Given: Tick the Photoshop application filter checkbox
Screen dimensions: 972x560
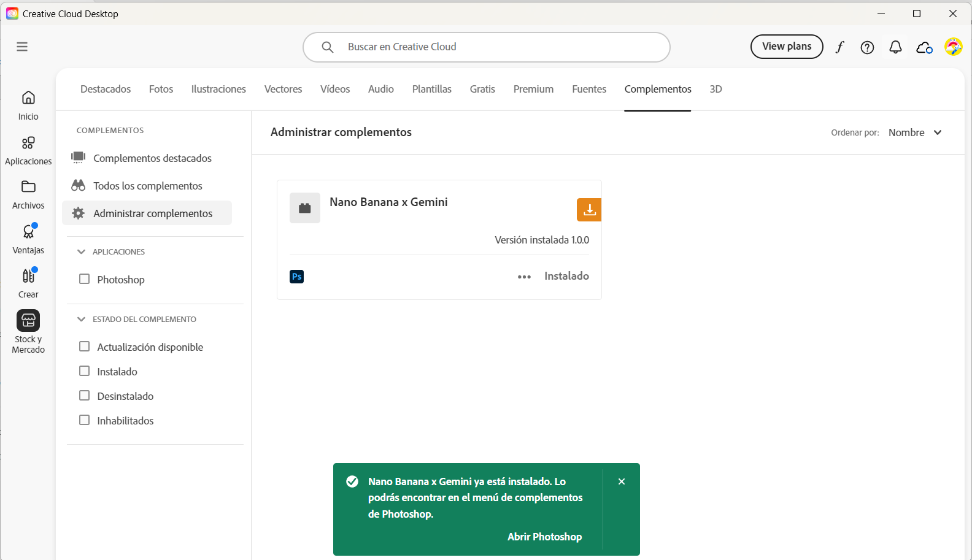Looking at the screenshot, I should point(85,279).
